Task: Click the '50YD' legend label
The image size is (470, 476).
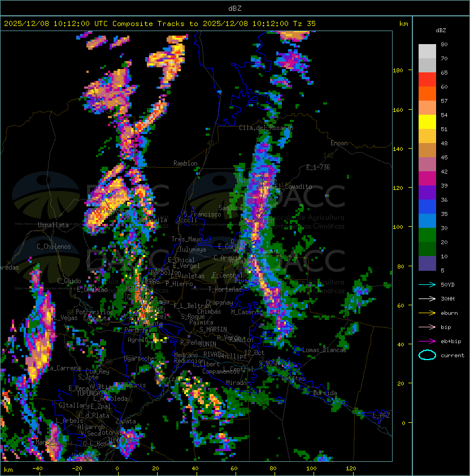Action: [447, 285]
